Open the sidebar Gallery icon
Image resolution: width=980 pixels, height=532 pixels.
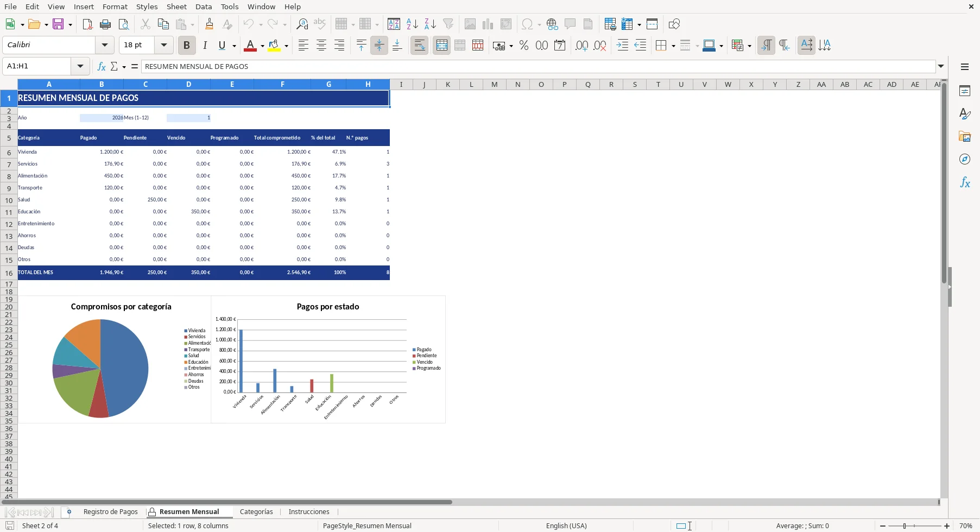click(x=965, y=136)
